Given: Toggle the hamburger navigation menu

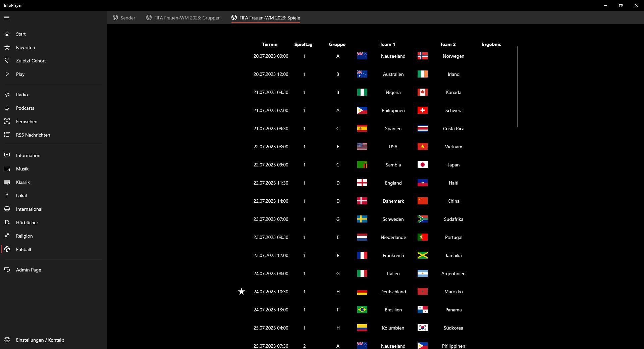Looking at the screenshot, I should 7,18.
